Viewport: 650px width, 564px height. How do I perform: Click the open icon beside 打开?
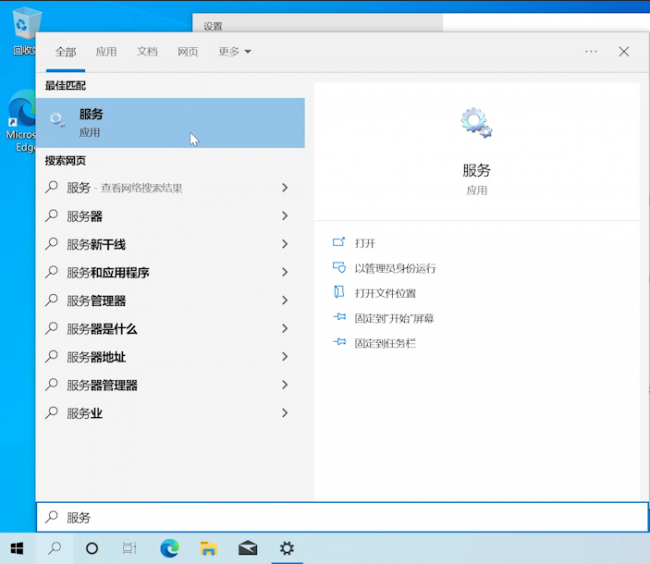(339, 242)
